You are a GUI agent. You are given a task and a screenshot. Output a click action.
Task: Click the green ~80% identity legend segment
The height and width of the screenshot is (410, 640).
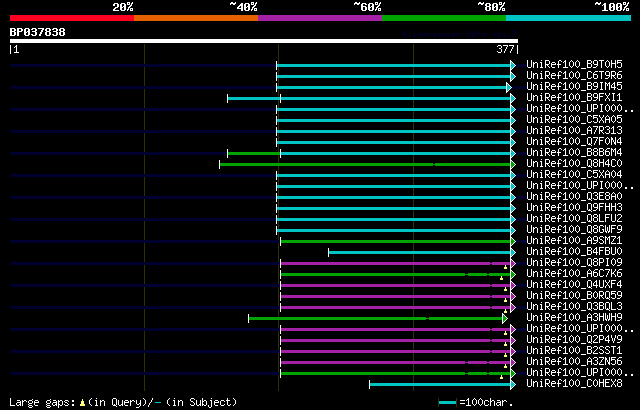pyautogui.click(x=444, y=18)
